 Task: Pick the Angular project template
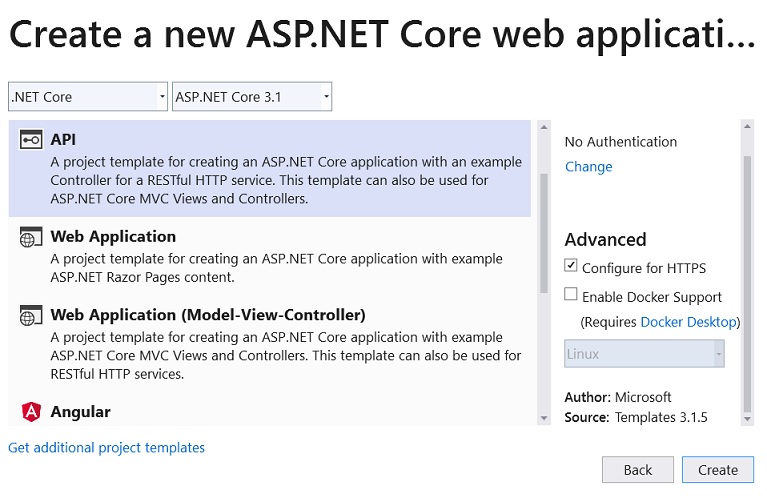[270, 412]
